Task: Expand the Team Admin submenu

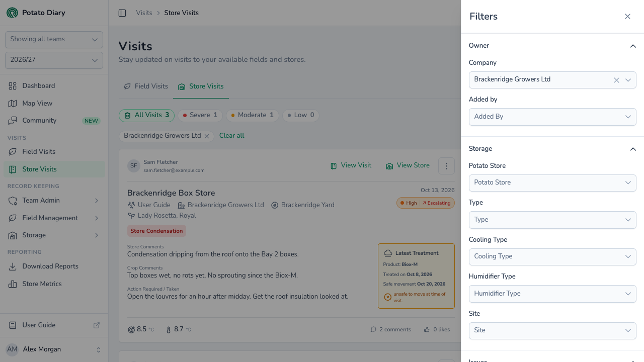Action: [x=54, y=201]
